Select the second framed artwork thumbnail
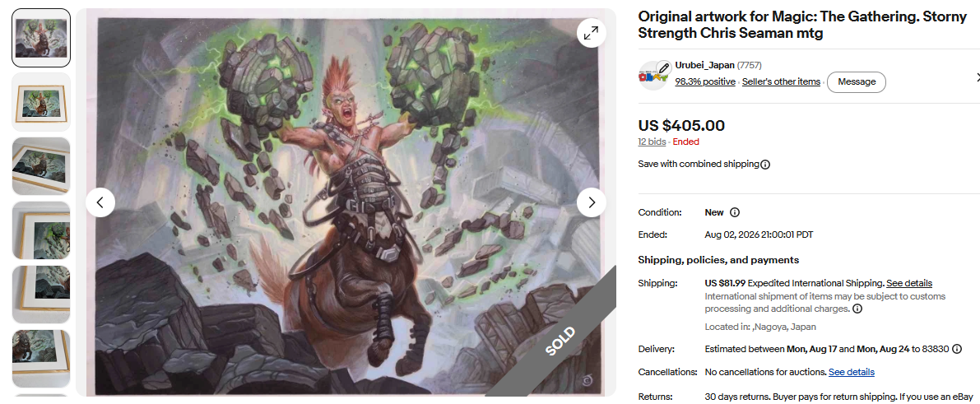The width and height of the screenshot is (980, 404). click(x=41, y=102)
